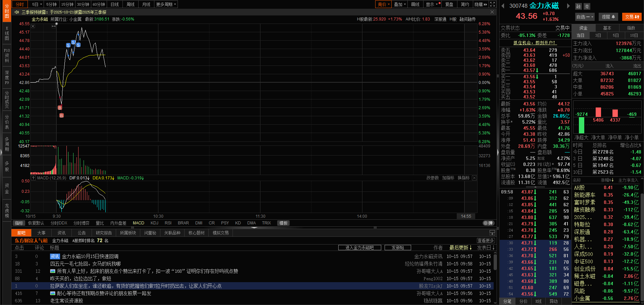Go to previous stock arrow
This screenshot has width=644, height=305.
point(503,6)
